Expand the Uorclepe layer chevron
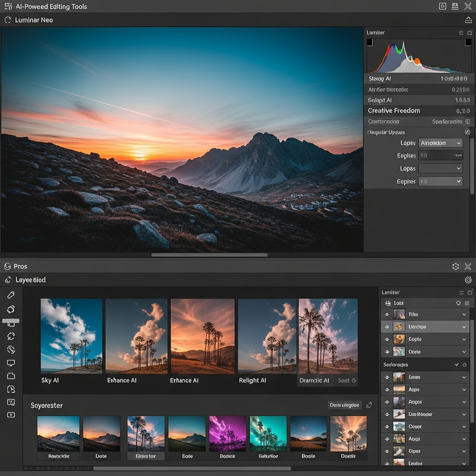The image size is (476, 476). click(463, 327)
